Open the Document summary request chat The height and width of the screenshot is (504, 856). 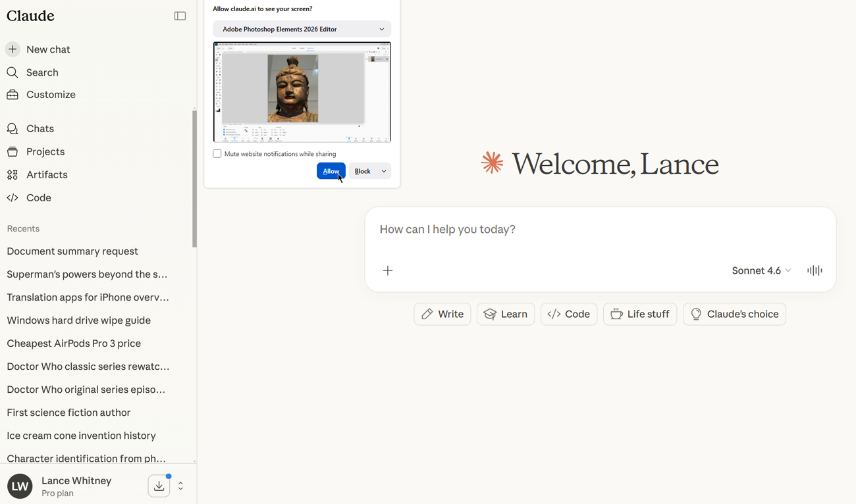point(72,251)
